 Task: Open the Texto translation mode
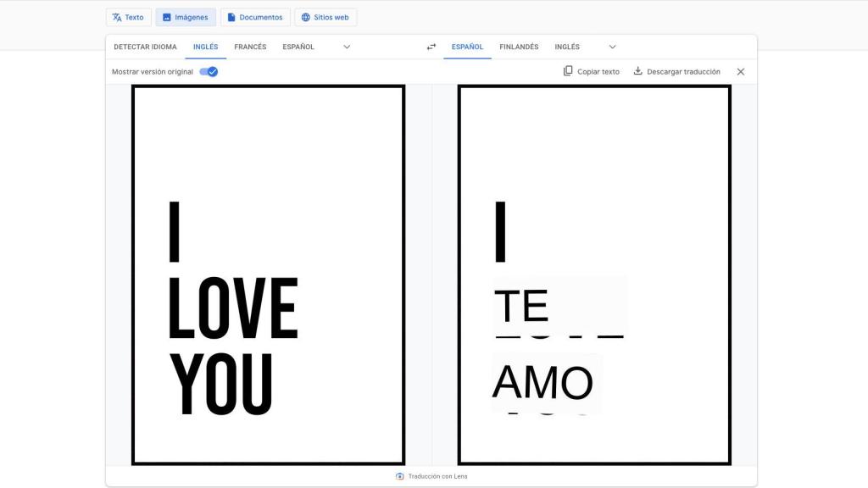click(x=128, y=17)
